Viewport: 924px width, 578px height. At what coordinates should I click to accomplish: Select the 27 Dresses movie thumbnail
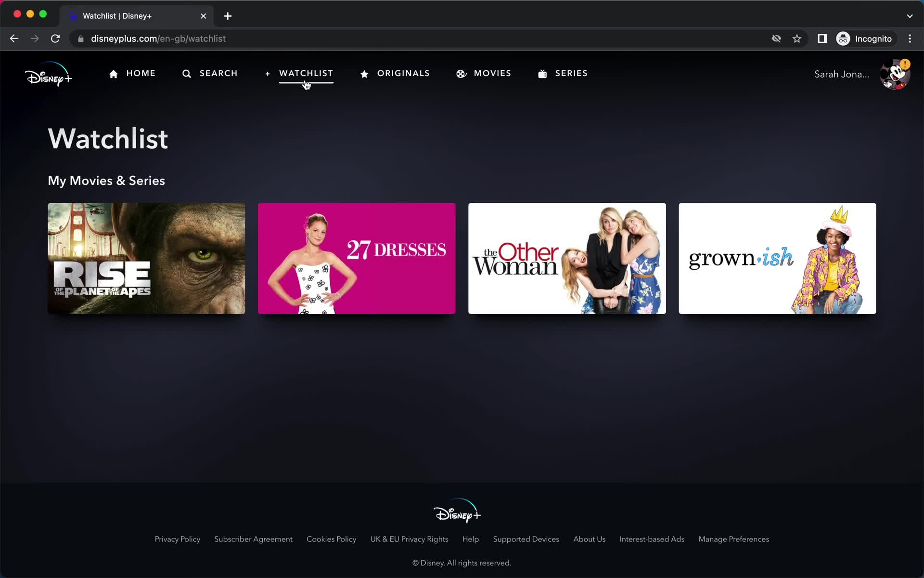pos(357,258)
